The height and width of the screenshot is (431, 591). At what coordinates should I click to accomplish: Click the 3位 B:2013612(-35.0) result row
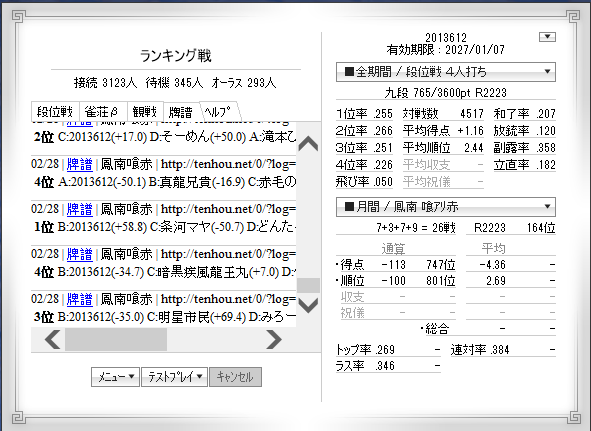pos(165,317)
